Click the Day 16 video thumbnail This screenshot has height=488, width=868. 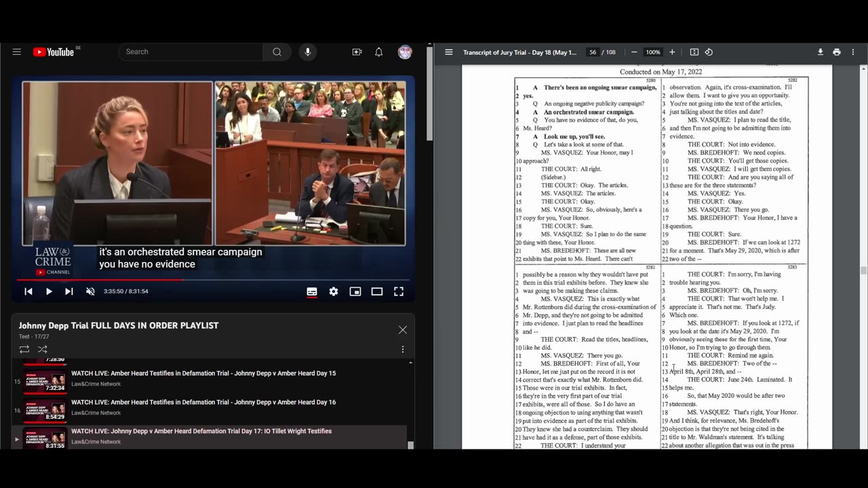(x=45, y=410)
